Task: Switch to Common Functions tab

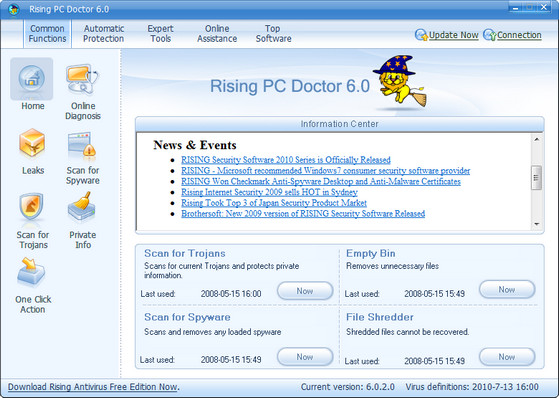Action: click(x=47, y=34)
